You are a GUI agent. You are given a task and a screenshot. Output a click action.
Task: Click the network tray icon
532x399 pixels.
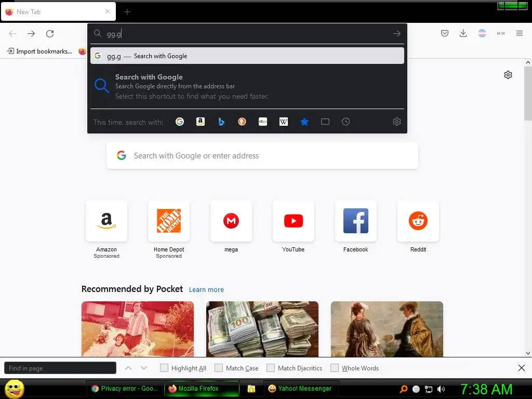tap(429, 389)
